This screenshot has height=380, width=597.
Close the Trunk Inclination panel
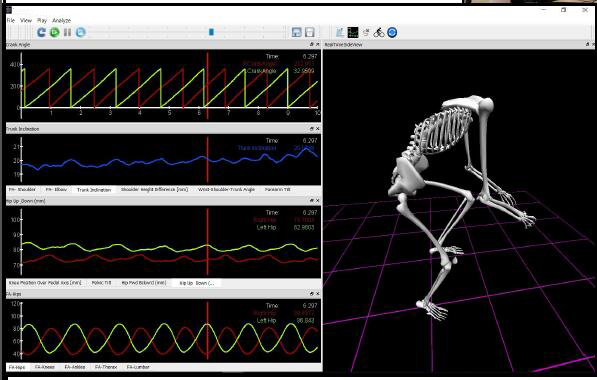coord(318,129)
